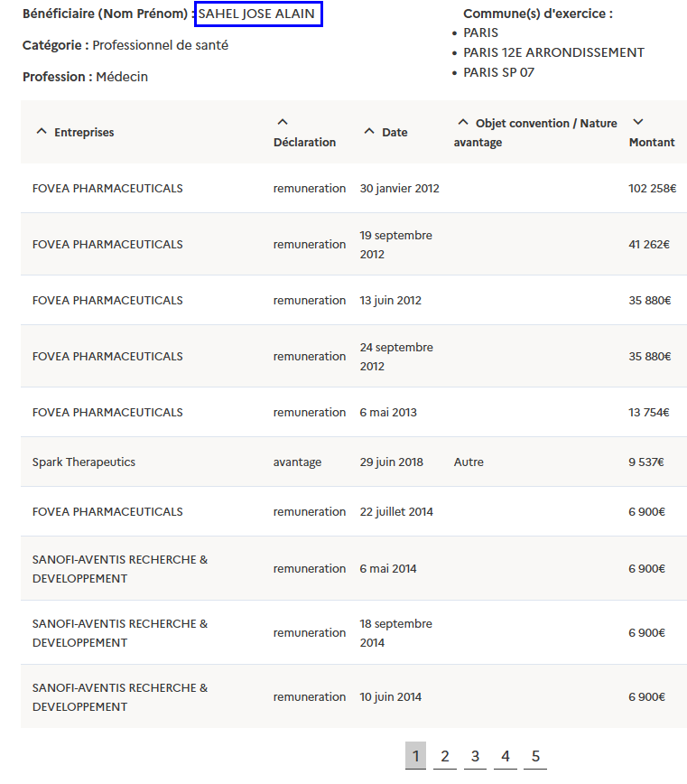Open page 3 of the table
This screenshot has width=687, height=784.
tap(475, 756)
